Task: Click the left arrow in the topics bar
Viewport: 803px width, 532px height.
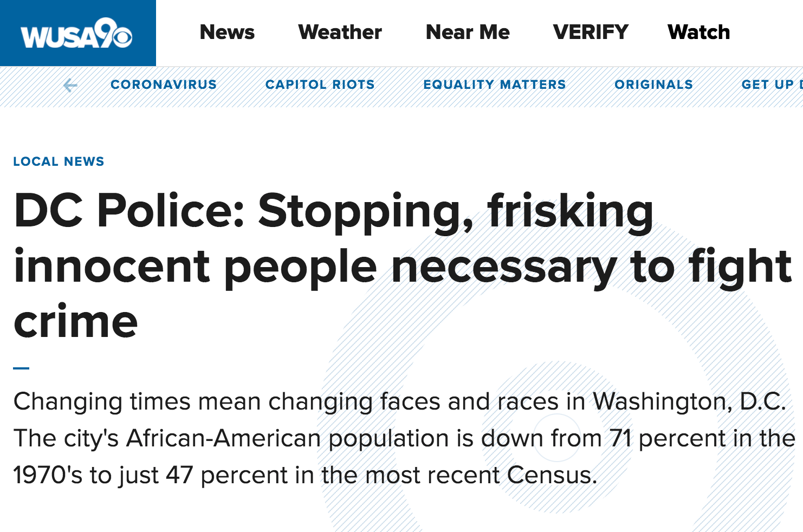Action: click(x=70, y=85)
